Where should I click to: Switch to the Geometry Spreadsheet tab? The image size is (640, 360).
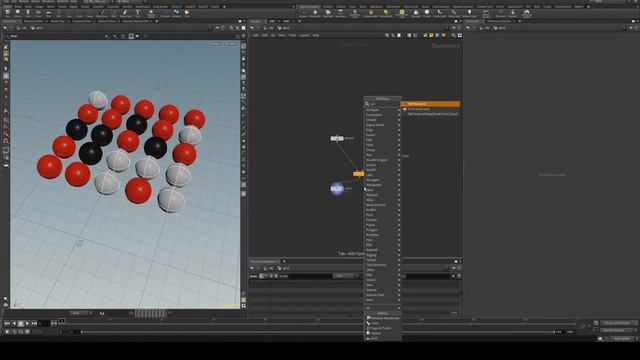[136, 21]
